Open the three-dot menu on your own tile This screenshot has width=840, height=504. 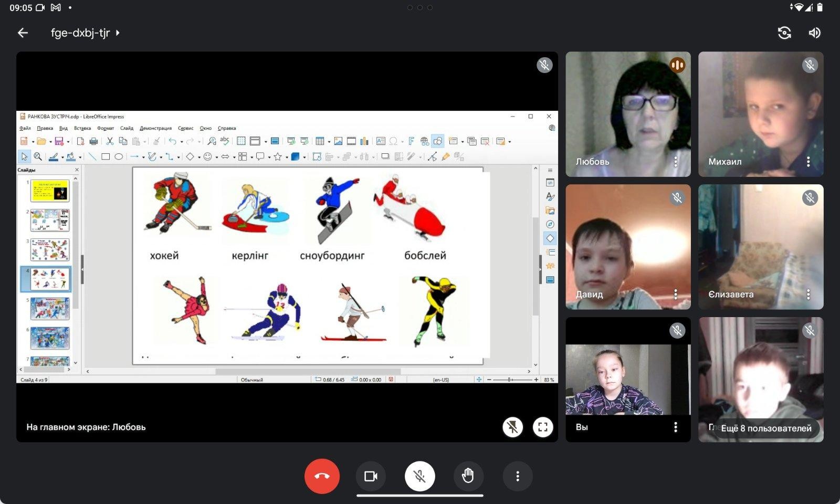[676, 427]
